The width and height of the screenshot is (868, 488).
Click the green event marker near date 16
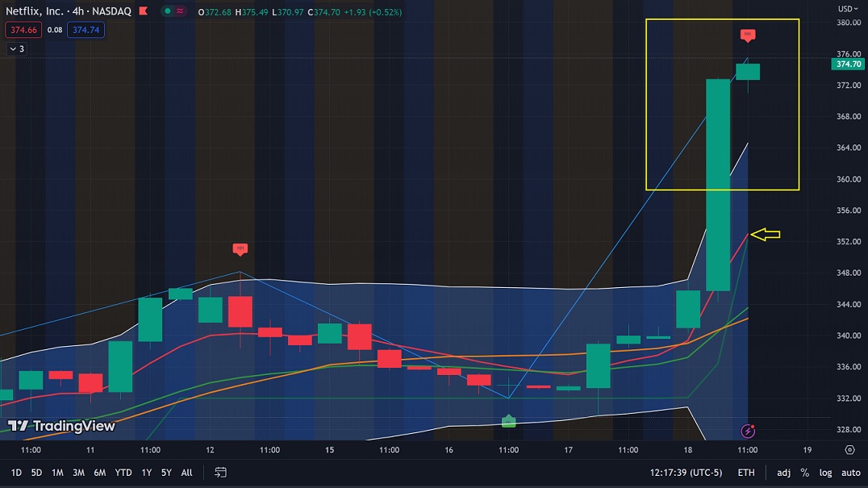[509, 422]
